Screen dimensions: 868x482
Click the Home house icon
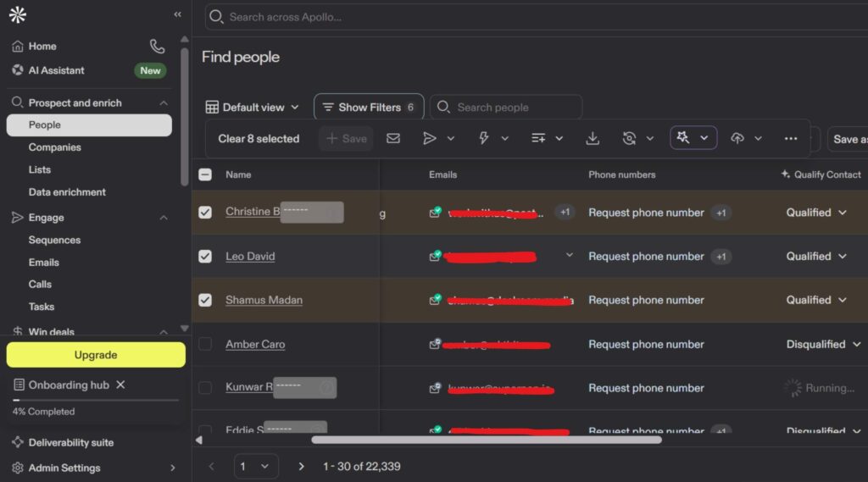coord(18,46)
